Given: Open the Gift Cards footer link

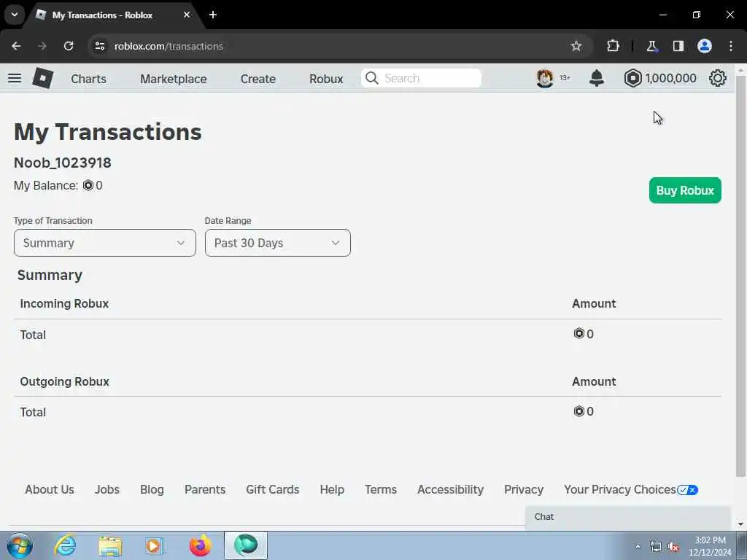Looking at the screenshot, I should [273, 489].
